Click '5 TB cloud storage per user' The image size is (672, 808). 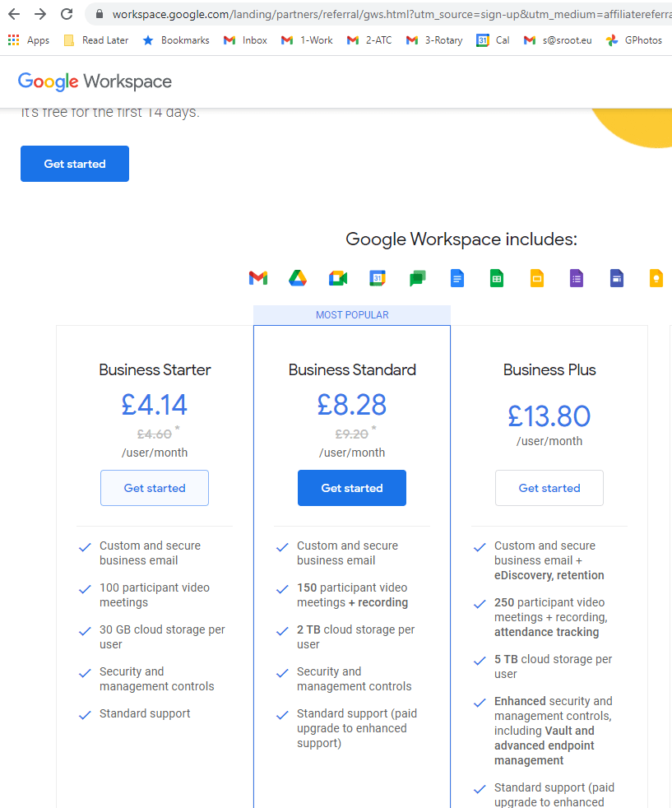pyautogui.click(x=553, y=666)
